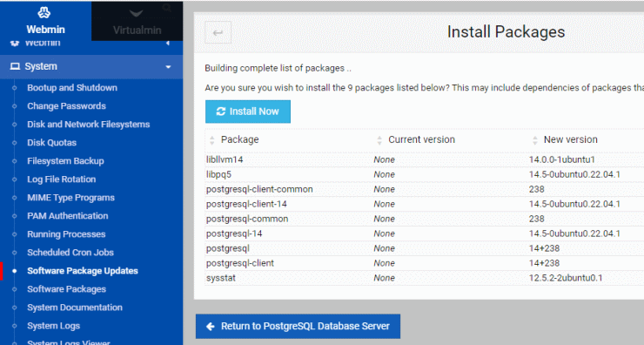
Task: Open Running Processes
Action: (x=66, y=234)
